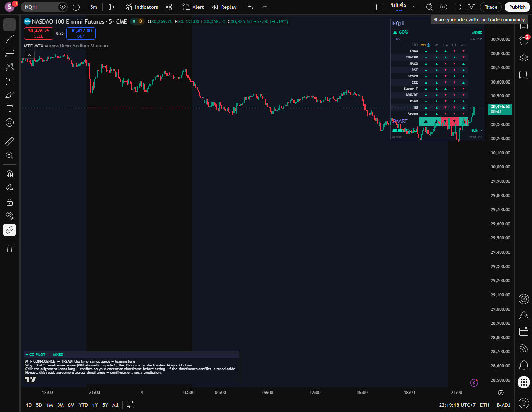Pick the ruler measure tool
532x412 pixels.
[10, 141]
